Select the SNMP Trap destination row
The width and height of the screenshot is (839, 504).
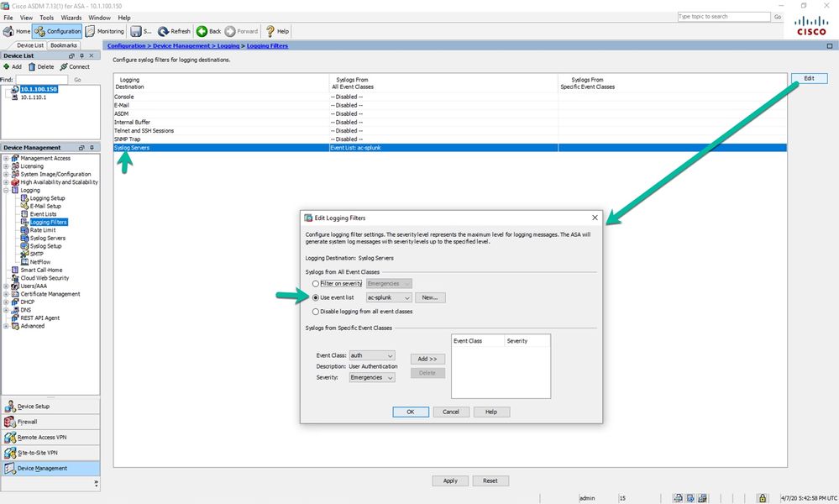450,139
